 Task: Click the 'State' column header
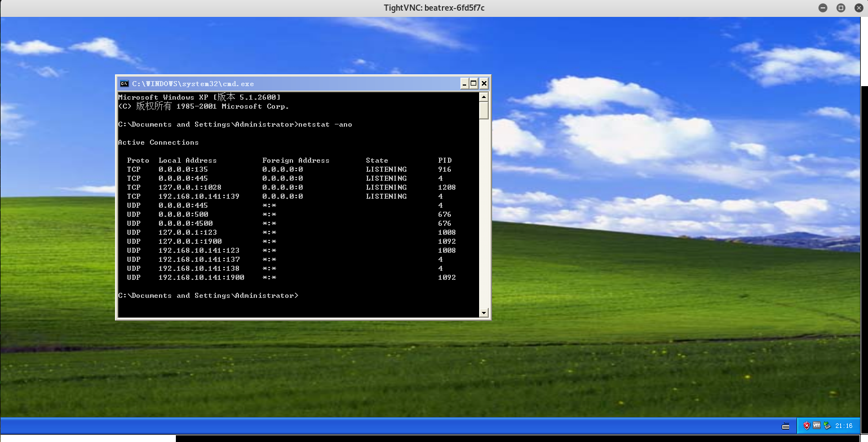[377, 160]
